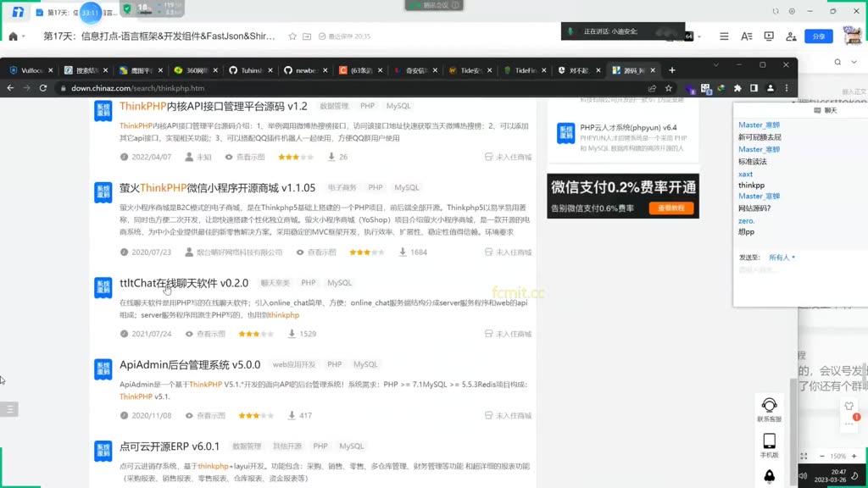
Task: Open text format icon in docs toolbar
Action: pos(746,36)
